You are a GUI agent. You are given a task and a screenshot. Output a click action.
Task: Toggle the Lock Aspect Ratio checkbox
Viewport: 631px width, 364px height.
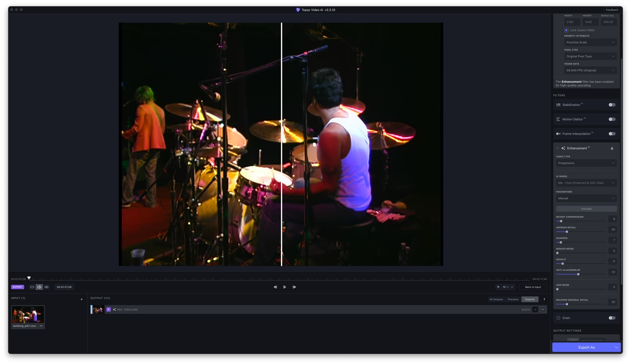566,30
